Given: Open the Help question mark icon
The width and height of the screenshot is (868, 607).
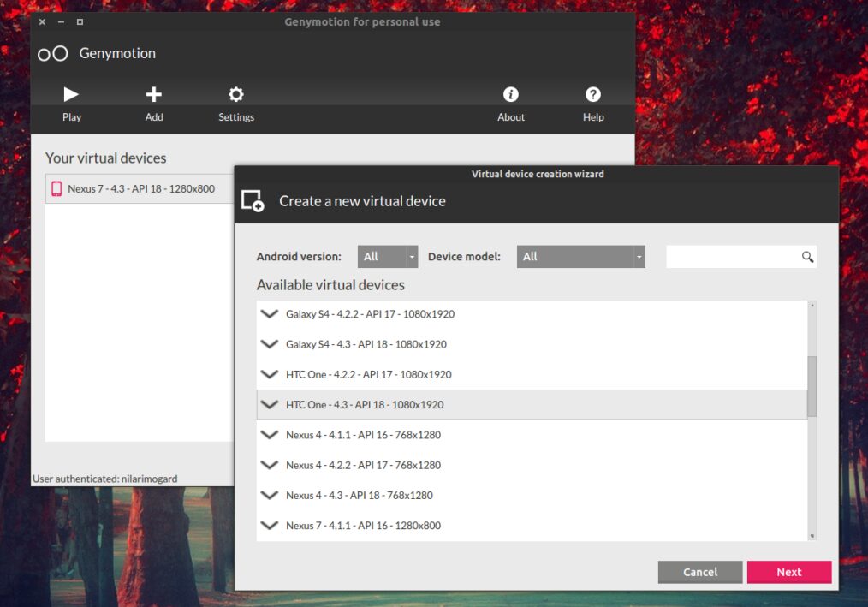Looking at the screenshot, I should (x=593, y=94).
